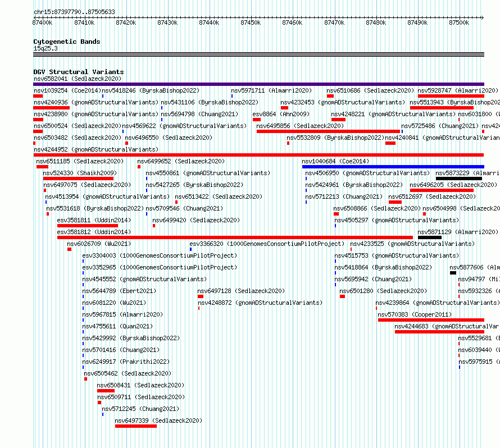
Task: Click nsv4240936 (gnomADStructuralVariants) label
Action: [x=96, y=102]
